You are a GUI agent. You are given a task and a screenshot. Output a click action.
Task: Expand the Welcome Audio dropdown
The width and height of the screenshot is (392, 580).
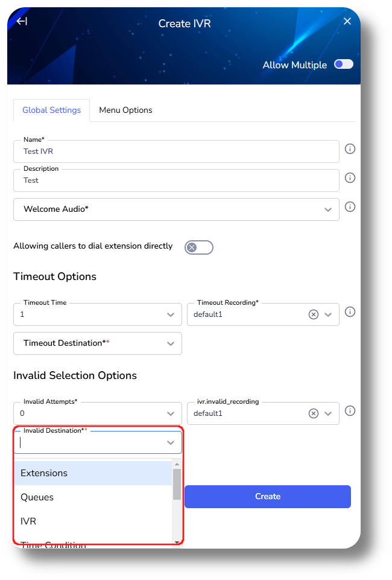coord(327,209)
